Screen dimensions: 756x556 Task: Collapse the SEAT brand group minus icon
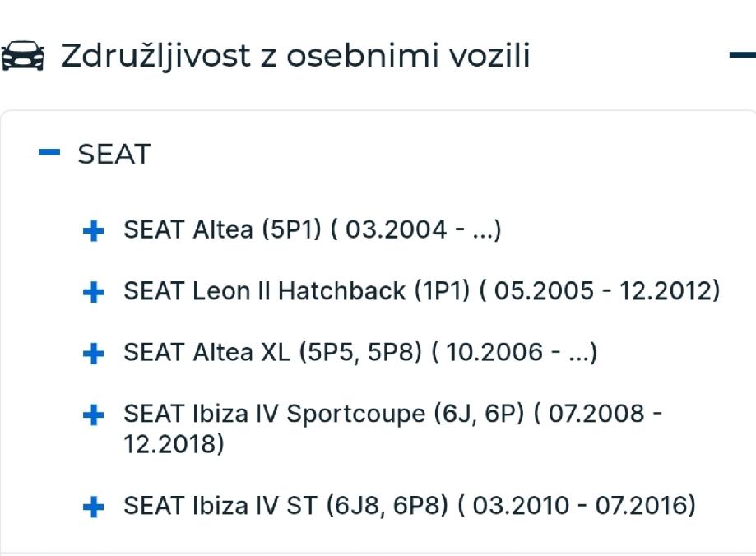[49, 152]
